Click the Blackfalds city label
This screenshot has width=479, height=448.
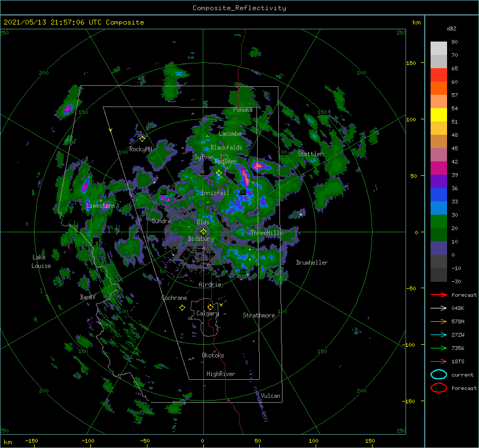226,148
